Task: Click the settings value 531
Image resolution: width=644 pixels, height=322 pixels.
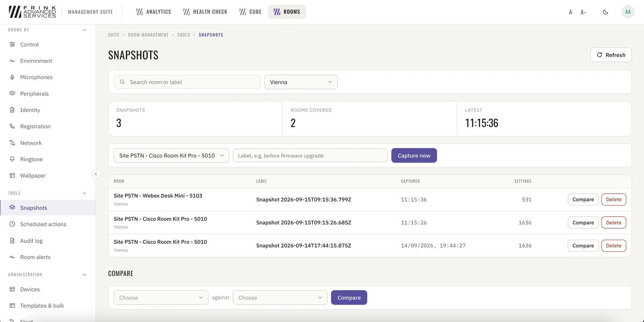Action: click(x=527, y=200)
